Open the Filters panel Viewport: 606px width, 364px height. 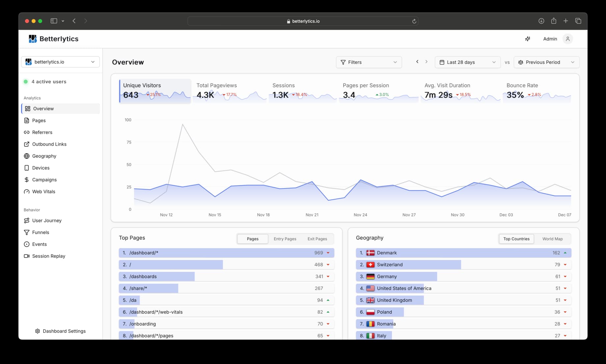[x=369, y=62]
